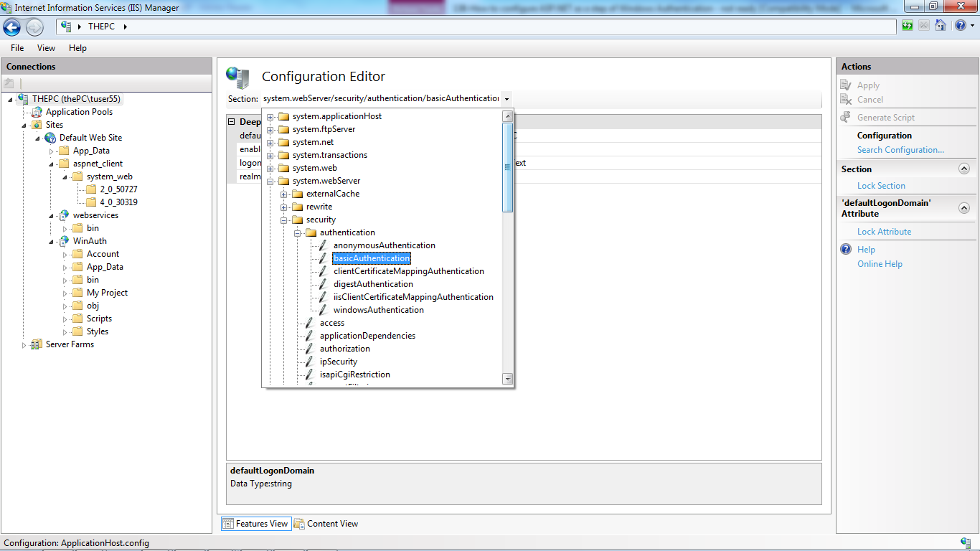Collapse the 'defaultLogonDomain' Attribute group
The height and width of the screenshot is (551, 980).
pos(964,208)
